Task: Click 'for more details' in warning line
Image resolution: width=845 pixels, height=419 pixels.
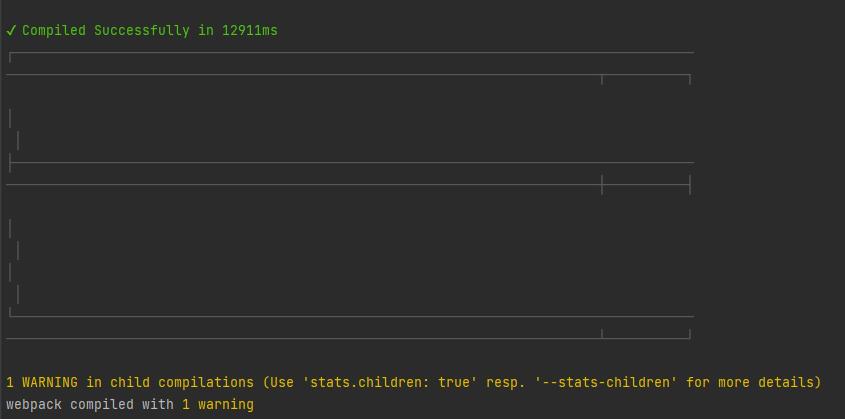Action: 752,383
